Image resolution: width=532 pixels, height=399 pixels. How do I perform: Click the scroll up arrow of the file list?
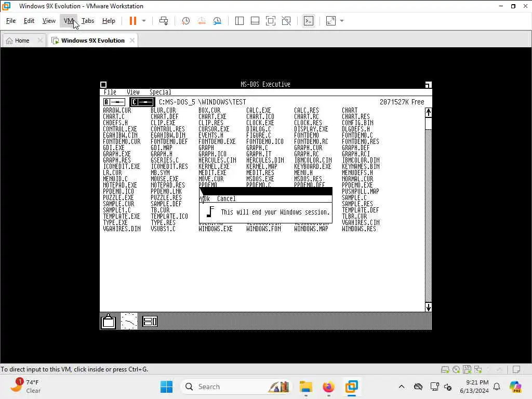click(x=429, y=112)
